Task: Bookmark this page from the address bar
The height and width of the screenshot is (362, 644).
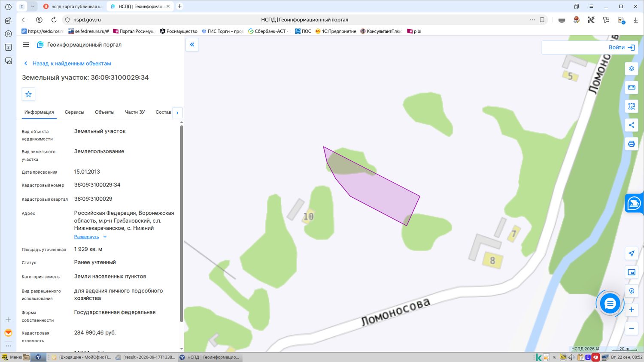Action: 542,20
